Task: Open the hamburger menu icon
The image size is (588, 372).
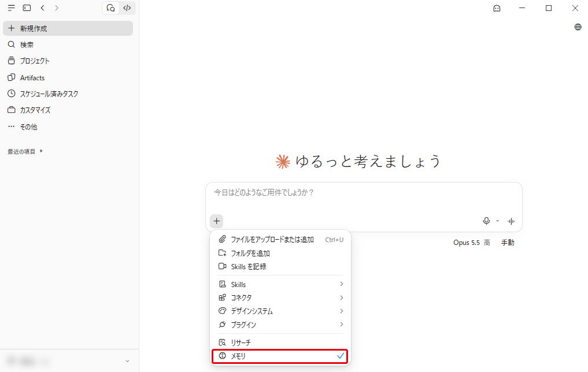Action: coord(11,8)
